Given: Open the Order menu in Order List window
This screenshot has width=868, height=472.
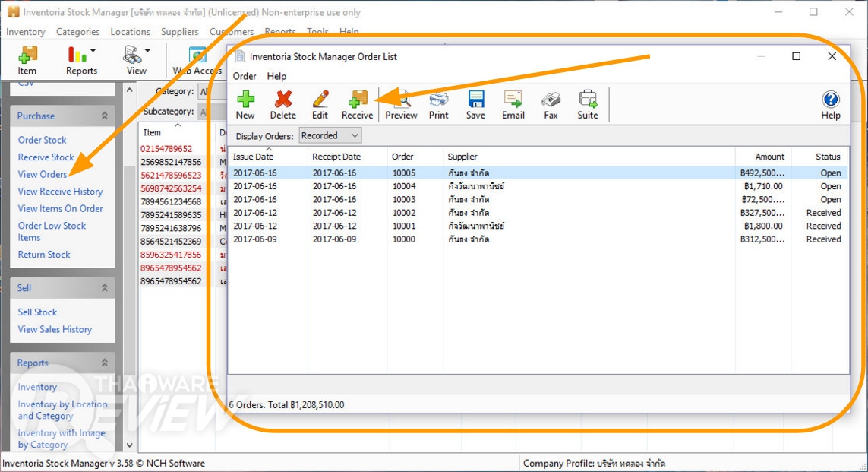Looking at the screenshot, I should click(x=244, y=76).
